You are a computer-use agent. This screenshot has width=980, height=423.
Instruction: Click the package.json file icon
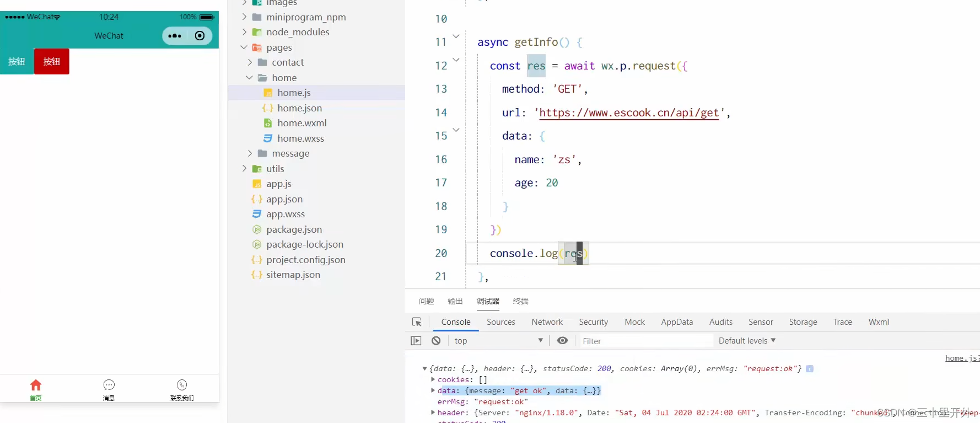click(x=257, y=229)
